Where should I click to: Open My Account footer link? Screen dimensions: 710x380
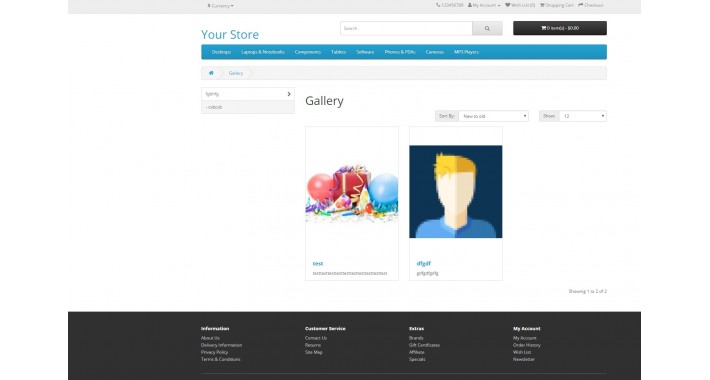tap(525, 338)
